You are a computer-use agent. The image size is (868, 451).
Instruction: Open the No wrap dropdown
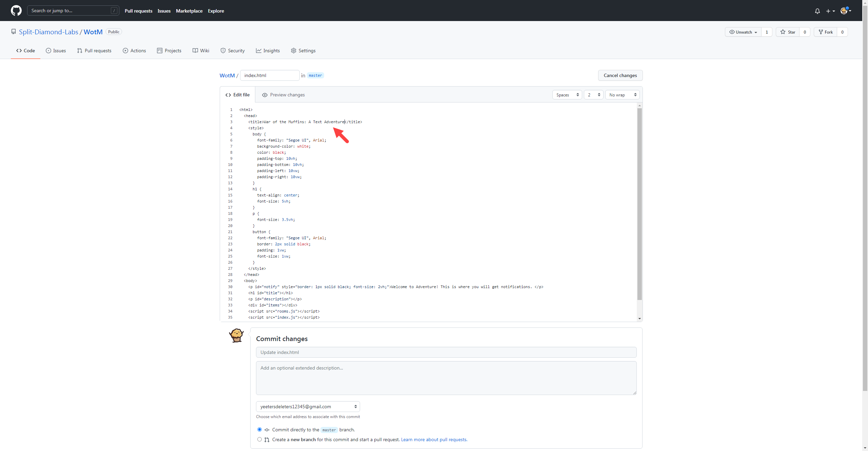623,95
